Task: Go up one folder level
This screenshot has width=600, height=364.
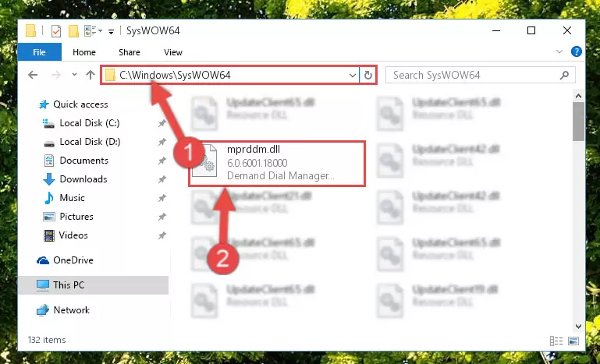Action: [91, 75]
